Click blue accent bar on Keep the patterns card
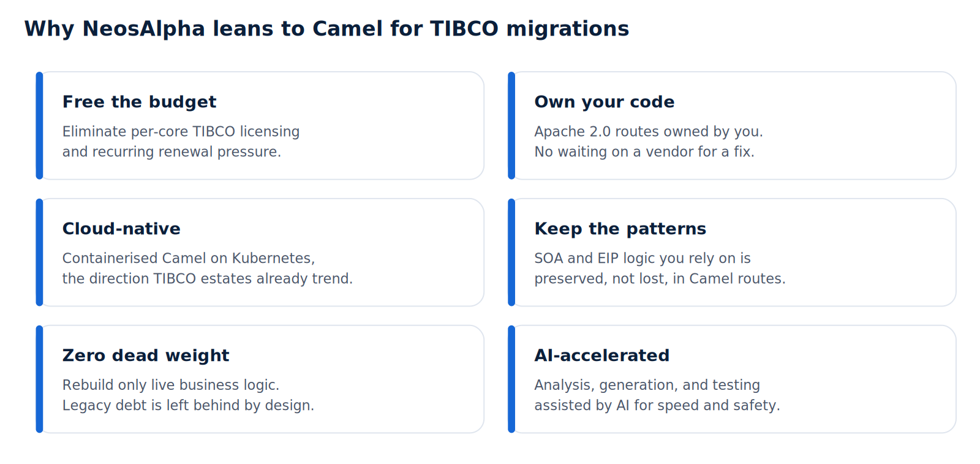 coord(511,253)
